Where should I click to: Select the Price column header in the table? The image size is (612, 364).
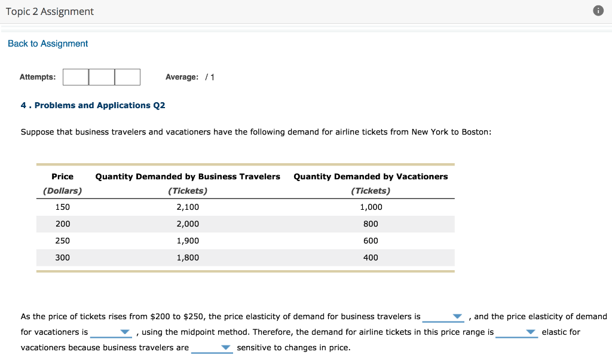coord(62,176)
